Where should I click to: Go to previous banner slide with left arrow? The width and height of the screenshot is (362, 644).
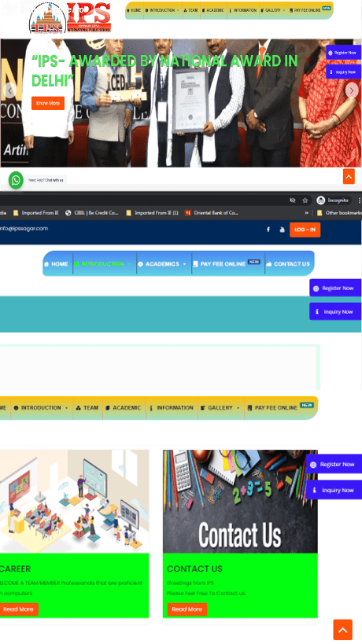(x=10, y=90)
